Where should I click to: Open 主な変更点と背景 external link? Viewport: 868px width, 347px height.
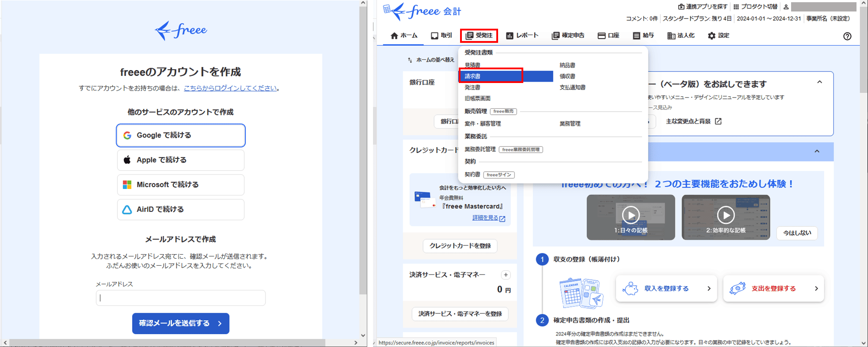(694, 121)
